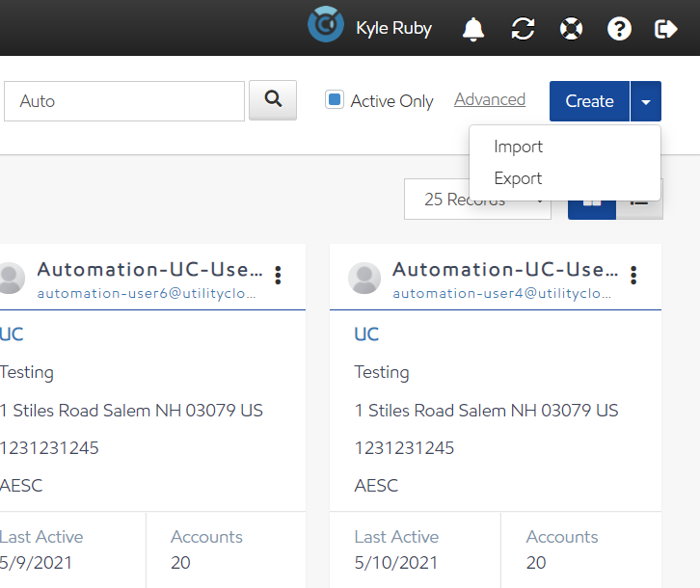Click the Create button

click(x=589, y=101)
